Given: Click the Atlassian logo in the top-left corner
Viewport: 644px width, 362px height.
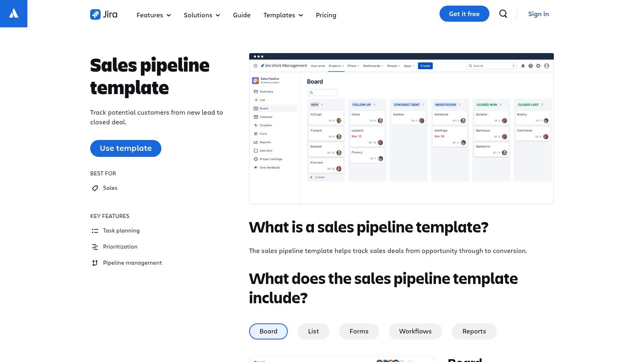Looking at the screenshot, I should tap(14, 14).
